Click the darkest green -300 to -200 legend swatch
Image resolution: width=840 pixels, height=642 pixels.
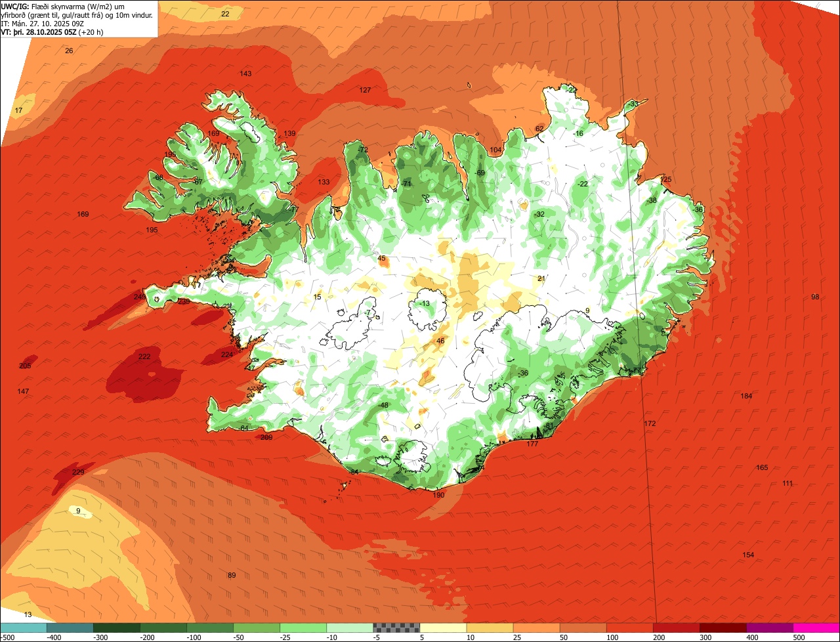pyautogui.click(x=117, y=628)
